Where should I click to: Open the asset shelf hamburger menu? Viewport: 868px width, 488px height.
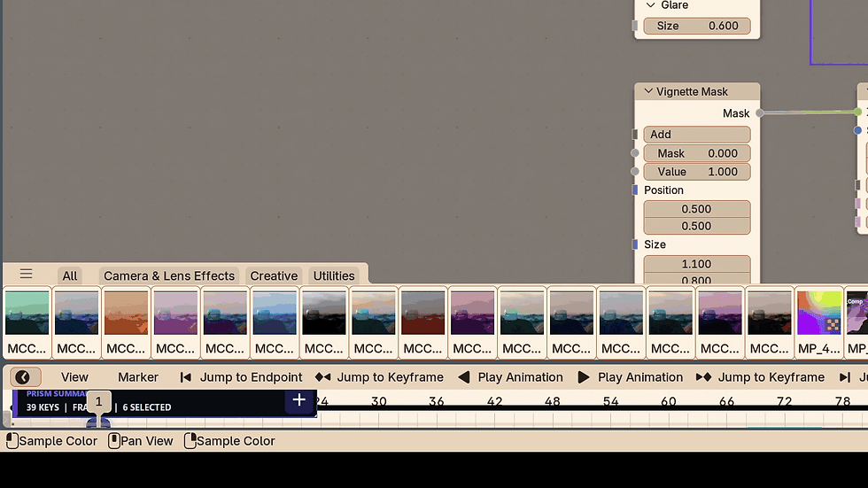point(26,274)
